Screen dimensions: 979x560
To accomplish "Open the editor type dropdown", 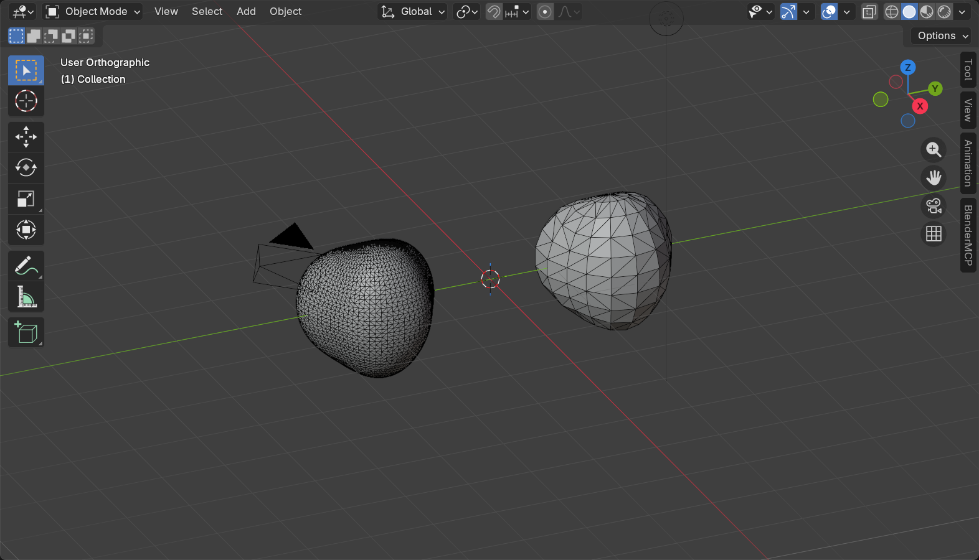I will click(x=23, y=12).
